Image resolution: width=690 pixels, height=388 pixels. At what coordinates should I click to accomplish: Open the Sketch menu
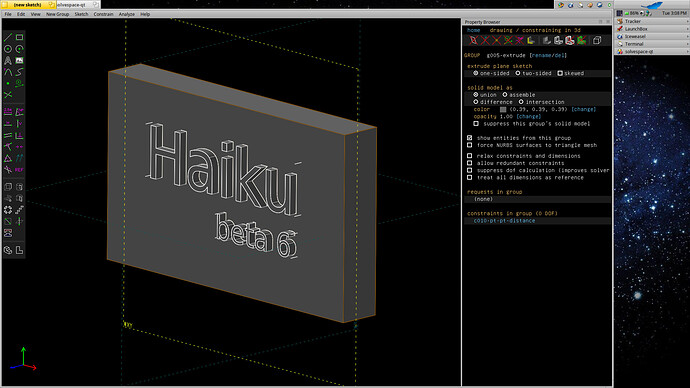[x=81, y=14]
